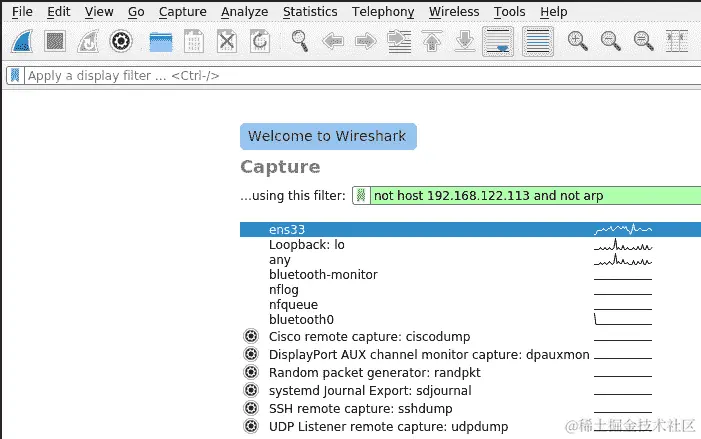Viewport: 701px width, 439px height.
Task: Open udpdump settings gear icon
Action: (x=251, y=426)
